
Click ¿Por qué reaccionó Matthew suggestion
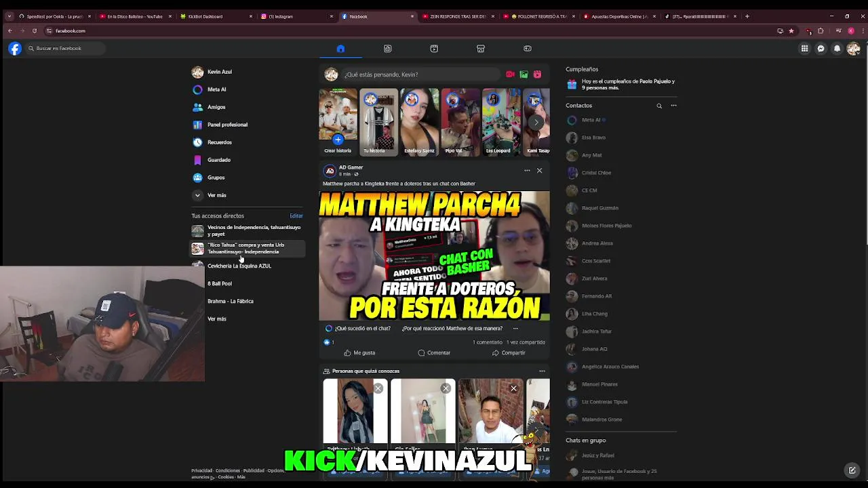pyautogui.click(x=452, y=329)
